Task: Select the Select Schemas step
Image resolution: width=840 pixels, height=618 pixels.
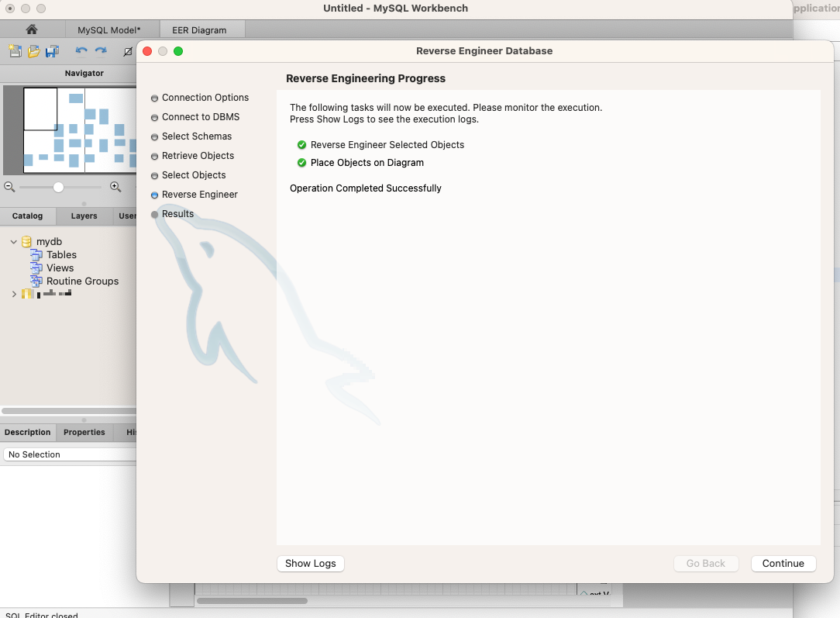Action: (197, 136)
